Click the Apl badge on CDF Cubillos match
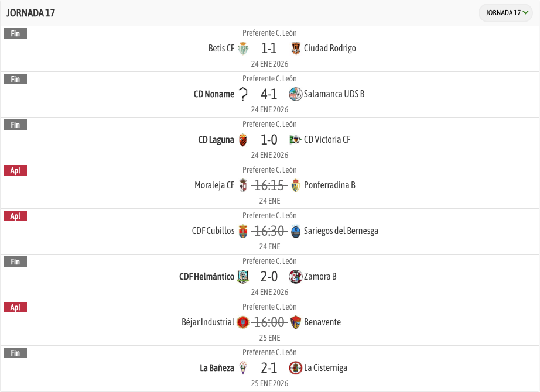540x392 pixels. (x=15, y=216)
